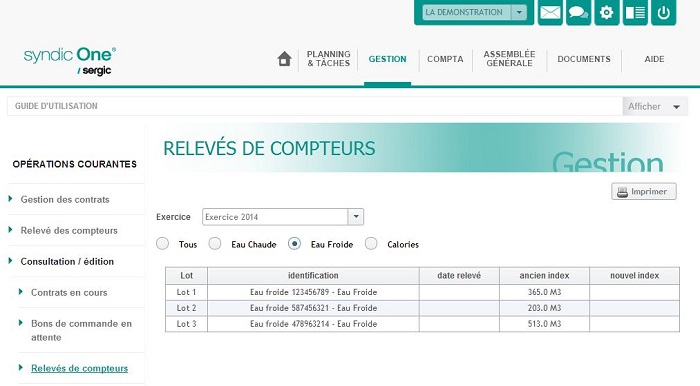Go to the home house icon
This screenshot has height=386, width=700.
(x=284, y=59)
